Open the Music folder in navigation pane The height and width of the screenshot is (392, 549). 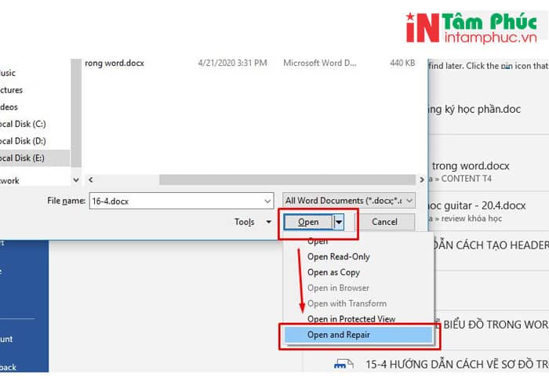[8, 73]
